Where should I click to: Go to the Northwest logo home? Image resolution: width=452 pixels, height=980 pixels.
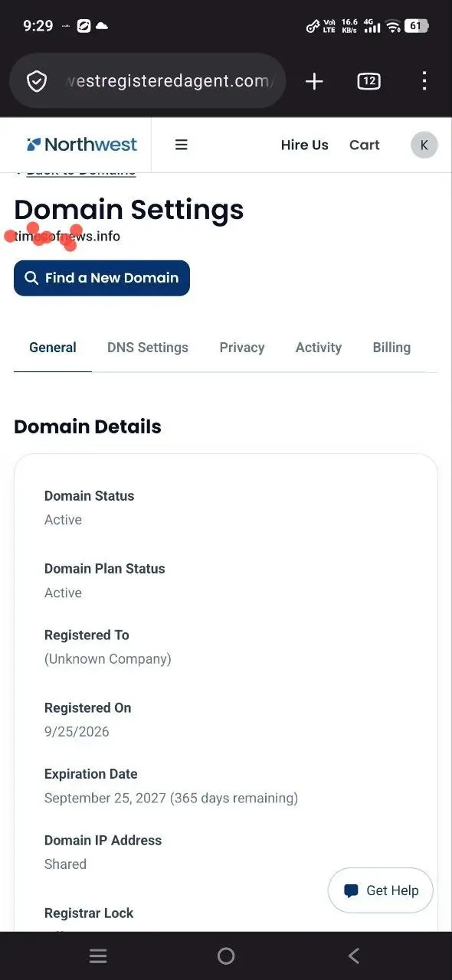81,145
